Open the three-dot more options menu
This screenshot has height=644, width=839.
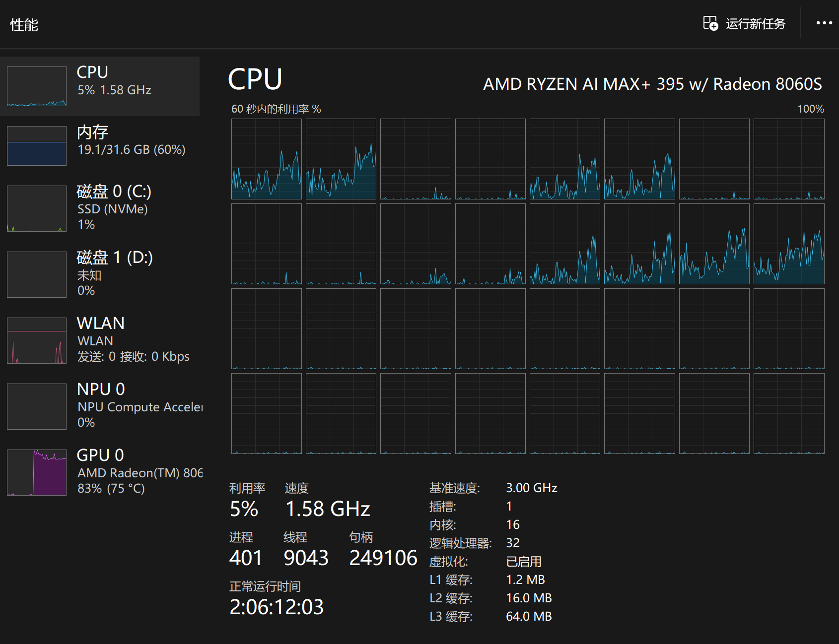click(x=824, y=23)
